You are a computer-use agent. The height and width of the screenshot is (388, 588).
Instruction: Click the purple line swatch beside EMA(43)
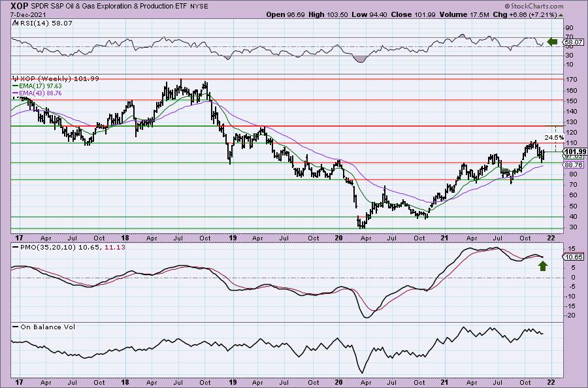(16, 93)
